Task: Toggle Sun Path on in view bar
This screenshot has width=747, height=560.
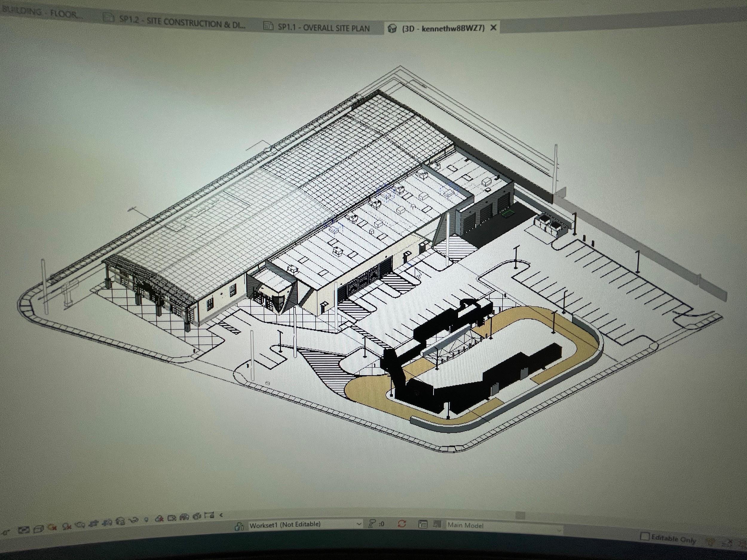Action: point(52,527)
